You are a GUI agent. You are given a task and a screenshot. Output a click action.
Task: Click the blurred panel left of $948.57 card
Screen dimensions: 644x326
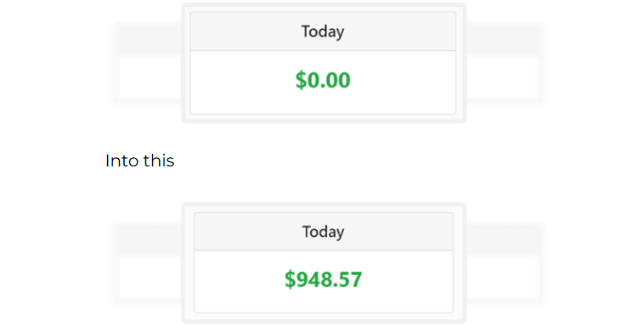click(148, 263)
